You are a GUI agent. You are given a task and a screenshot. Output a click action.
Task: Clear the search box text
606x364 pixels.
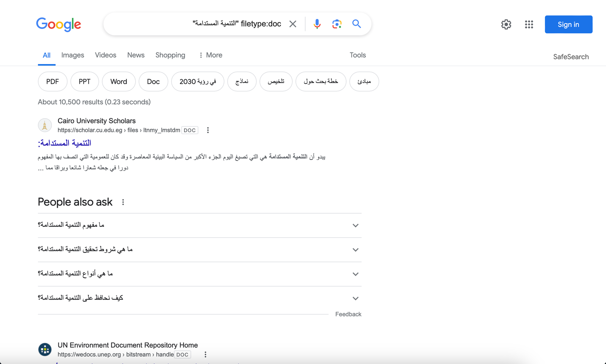[x=293, y=24]
